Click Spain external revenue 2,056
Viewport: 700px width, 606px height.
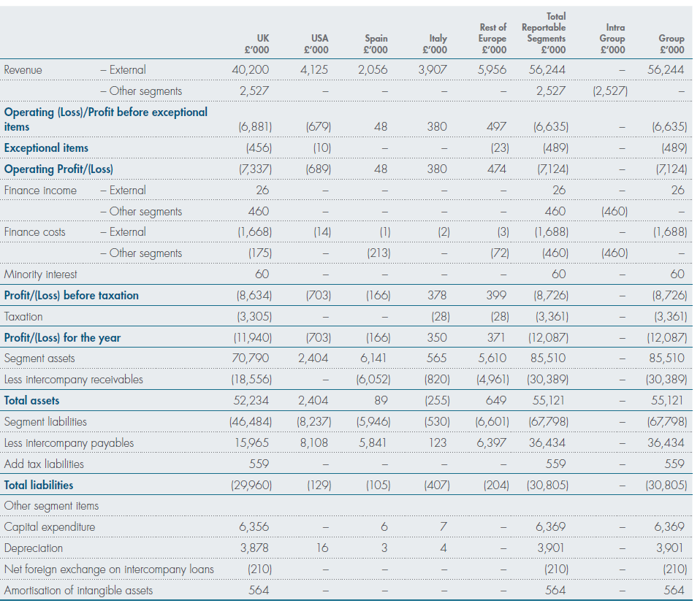[373, 70]
